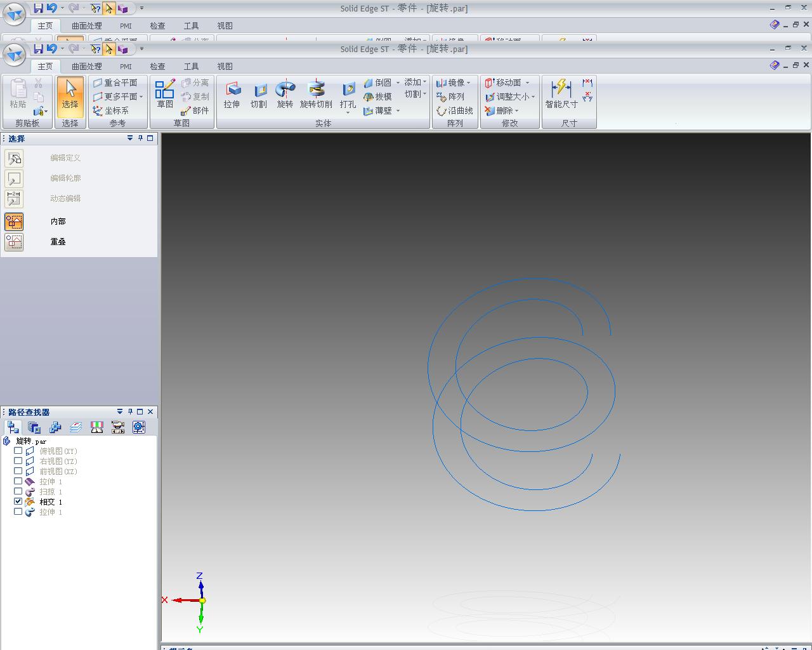Screen dimensions: 812x650
Task: Select the 坐标系 coordinate system tool
Action: click(x=110, y=110)
